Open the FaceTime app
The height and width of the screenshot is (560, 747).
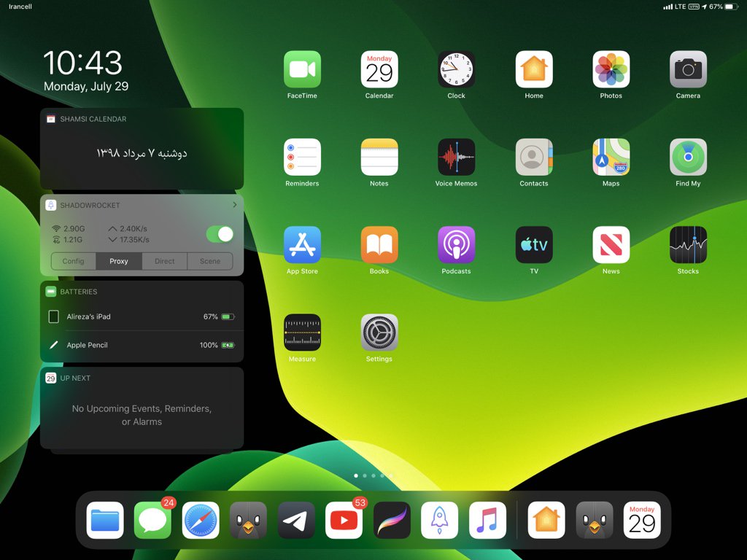coord(302,69)
